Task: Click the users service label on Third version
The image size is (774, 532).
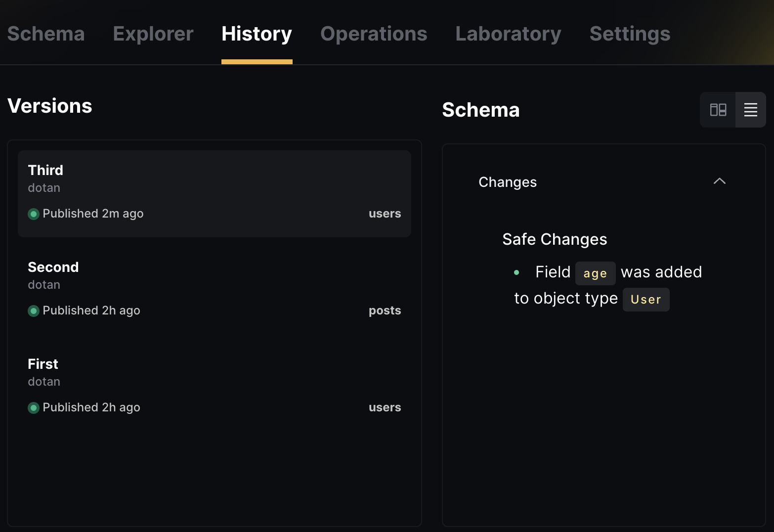Action: [385, 213]
